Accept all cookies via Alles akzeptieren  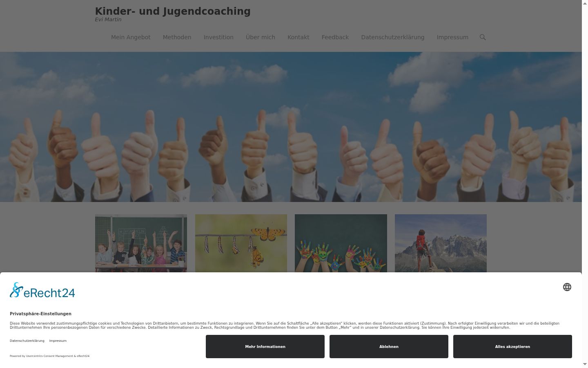[x=512, y=346]
